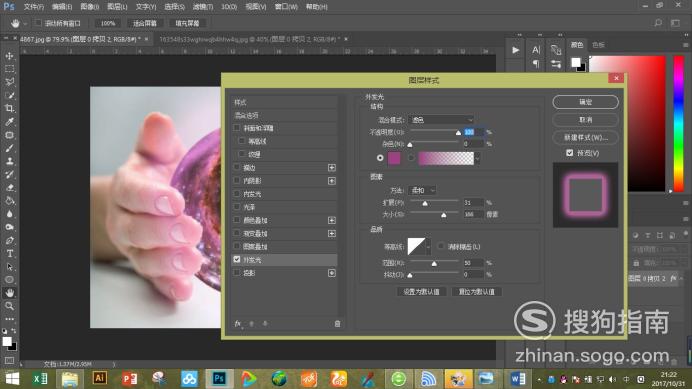
Task: Enable the 内发光 style checkbox
Action: click(x=237, y=194)
